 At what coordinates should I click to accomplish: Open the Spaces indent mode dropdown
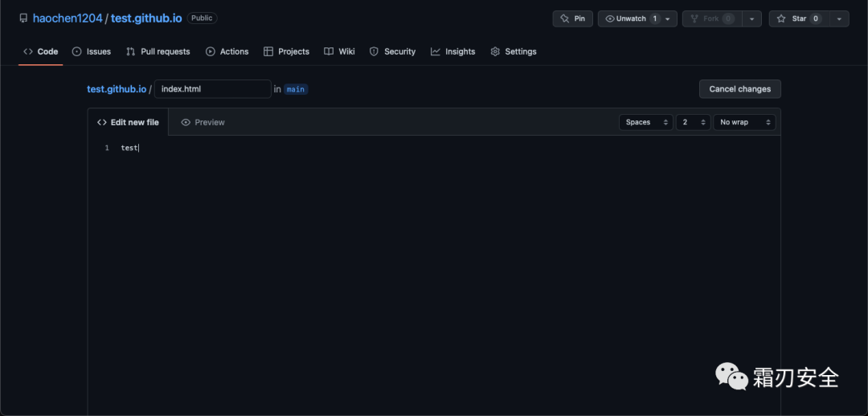pyautogui.click(x=646, y=122)
